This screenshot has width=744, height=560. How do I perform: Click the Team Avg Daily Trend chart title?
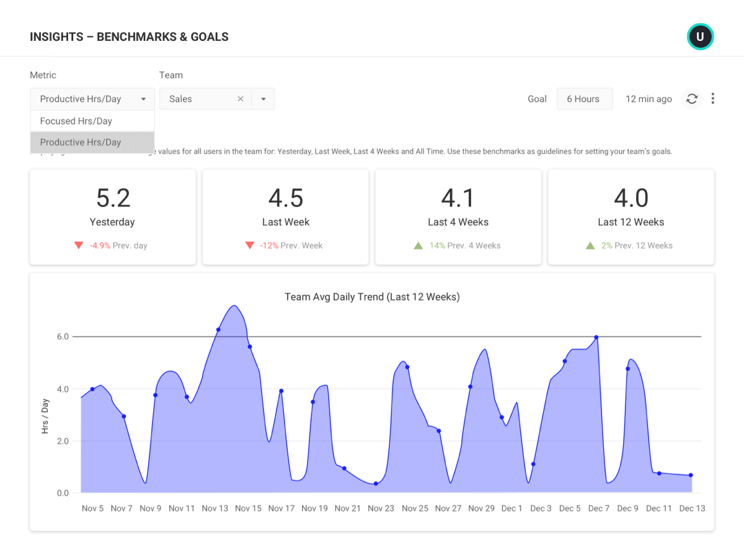(x=372, y=297)
